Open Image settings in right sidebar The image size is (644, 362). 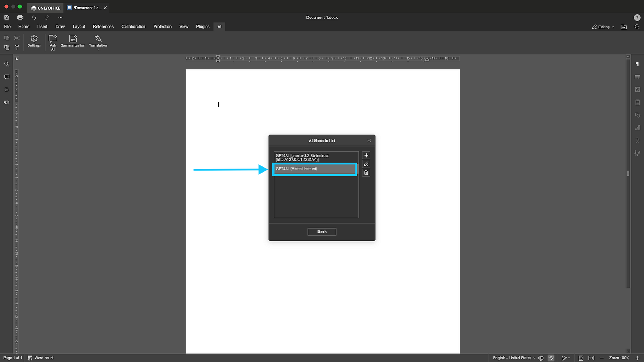pos(638,90)
